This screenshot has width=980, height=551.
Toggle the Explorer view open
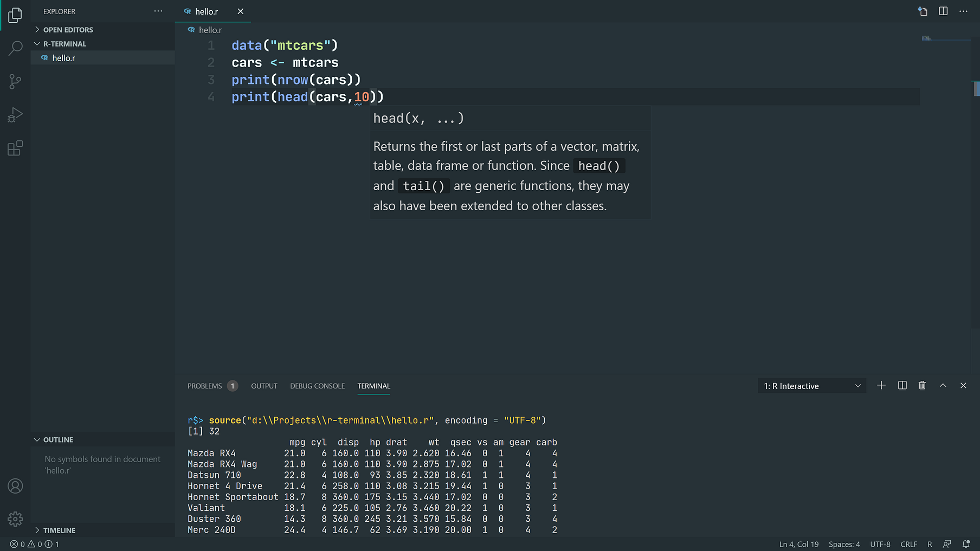click(15, 15)
